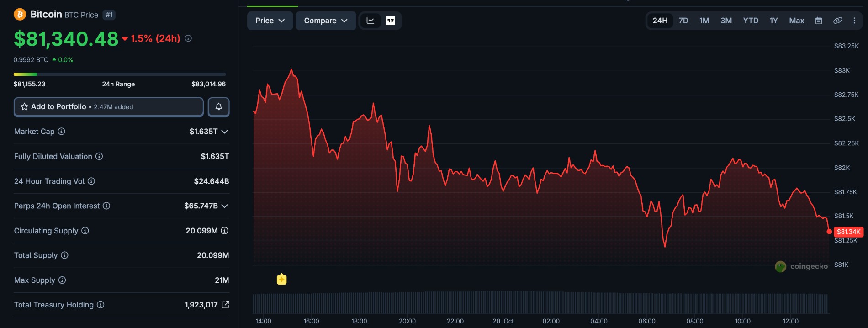The height and width of the screenshot is (328, 868).
Task: Click the 1,923,017 treasury holding value
Action: 201,305
